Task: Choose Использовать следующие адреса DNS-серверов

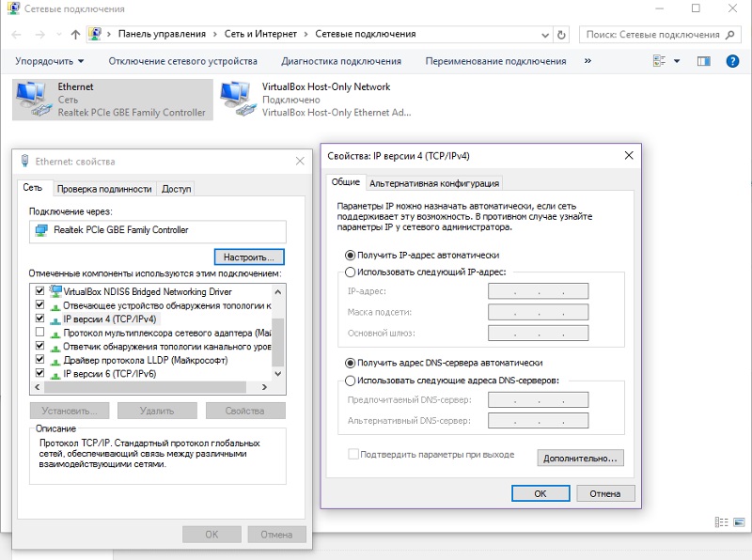Action: [x=350, y=381]
